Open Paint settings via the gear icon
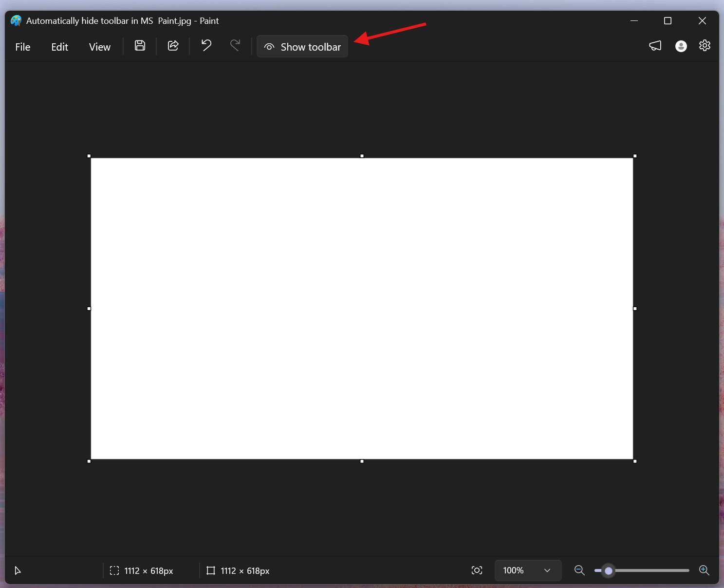724x588 pixels. (705, 46)
